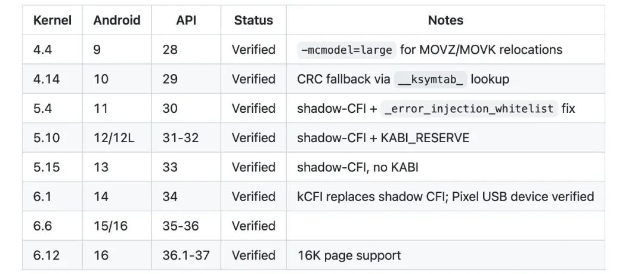Click the shadow-CFI, no KABI note
Screen dimensions: 644x274
(x=358, y=167)
